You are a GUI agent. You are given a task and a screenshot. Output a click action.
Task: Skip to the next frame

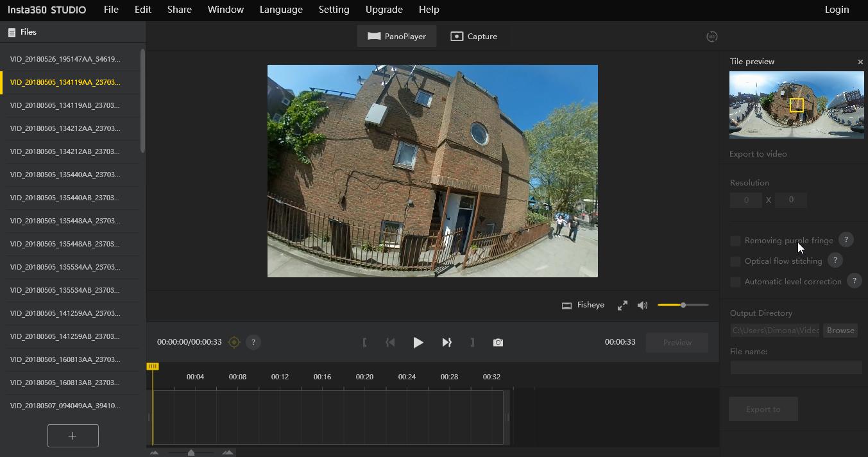click(x=447, y=343)
